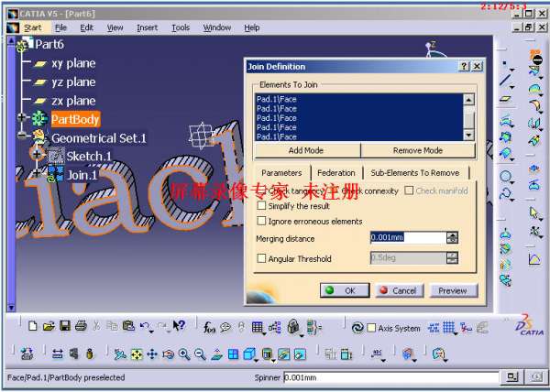This screenshot has height=392, width=550.
Task: Click the Formula f(x) icon
Action: point(209,326)
